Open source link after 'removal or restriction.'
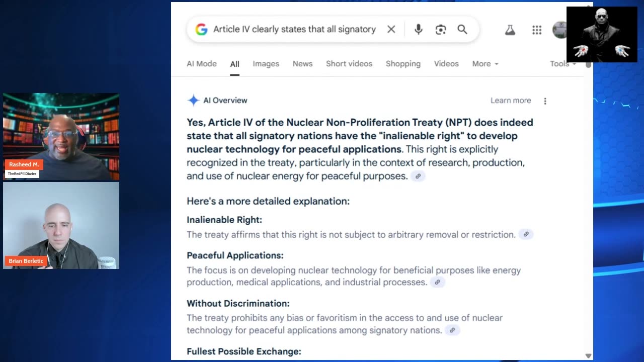Screen dimensions: 644x362 526,234
